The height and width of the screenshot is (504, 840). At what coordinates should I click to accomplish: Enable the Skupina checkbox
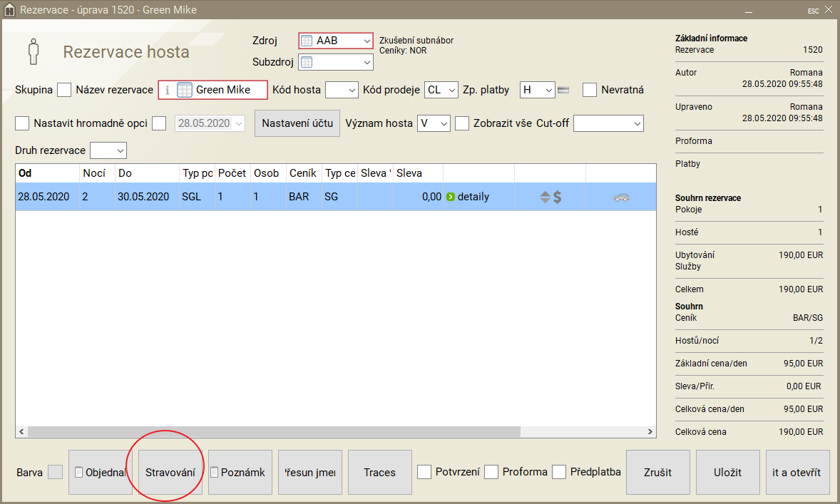tap(64, 90)
